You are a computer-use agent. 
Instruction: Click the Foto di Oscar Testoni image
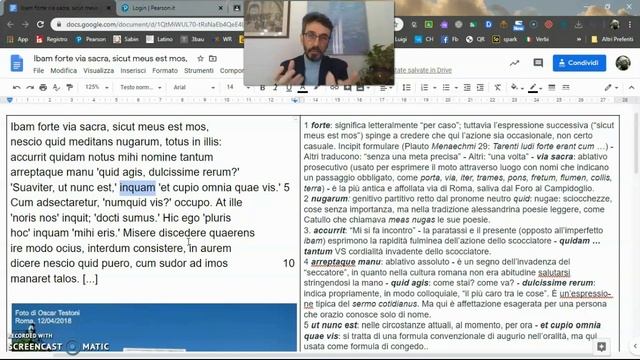[x=154, y=327]
